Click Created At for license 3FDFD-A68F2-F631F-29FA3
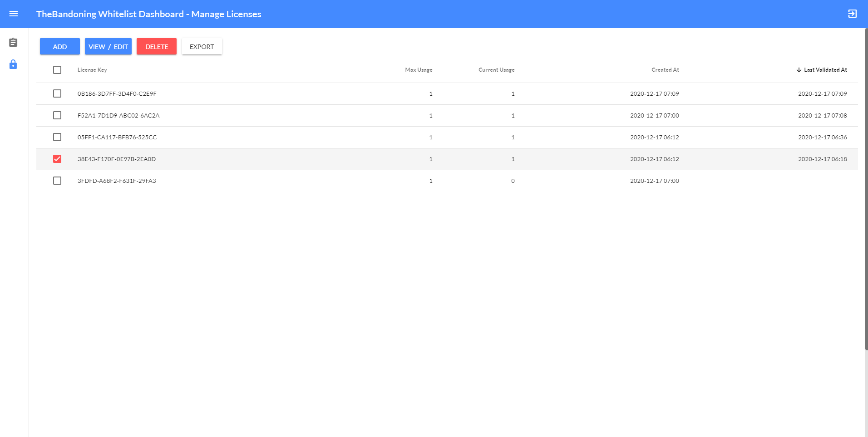Image resolution: width=868 pixels, height=437 pixels. [x=655, y=181]
